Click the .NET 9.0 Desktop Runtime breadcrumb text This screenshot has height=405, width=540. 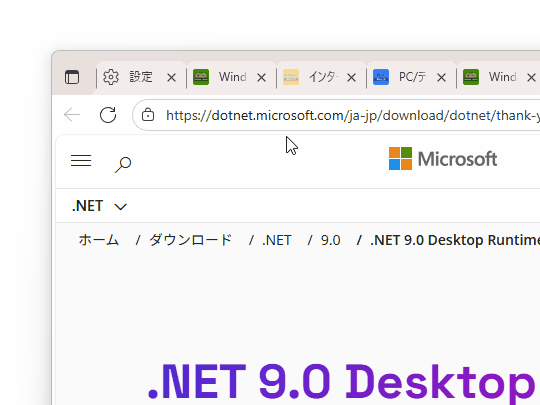click(455, 240)
